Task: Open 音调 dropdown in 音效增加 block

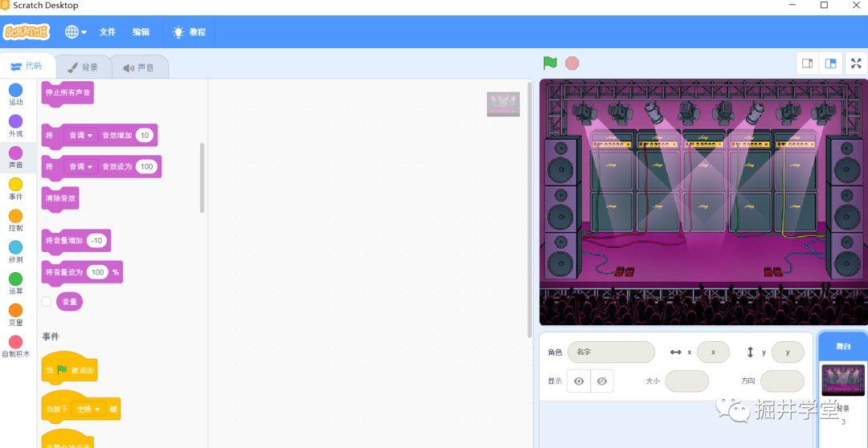Action: tap(81, 136)
